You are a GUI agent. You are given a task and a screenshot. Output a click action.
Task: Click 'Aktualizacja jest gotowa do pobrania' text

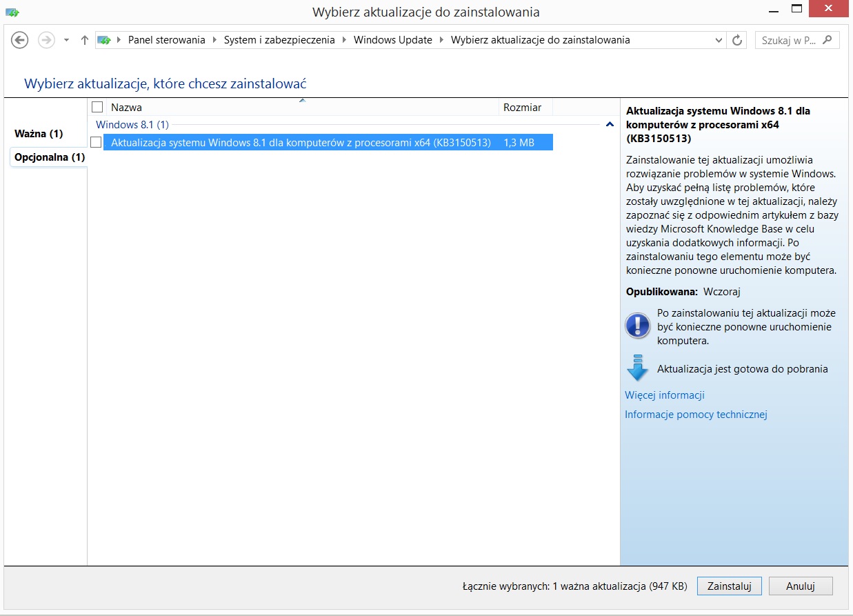pos(743,369)
